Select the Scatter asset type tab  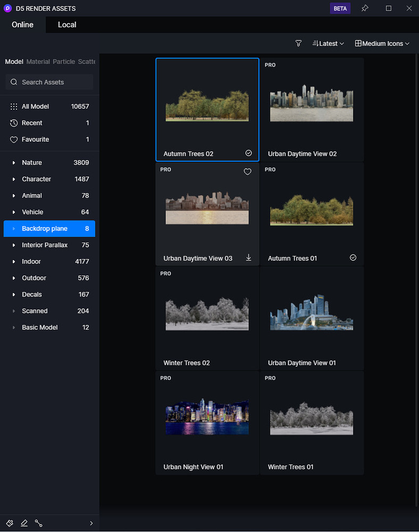(87, 61)
